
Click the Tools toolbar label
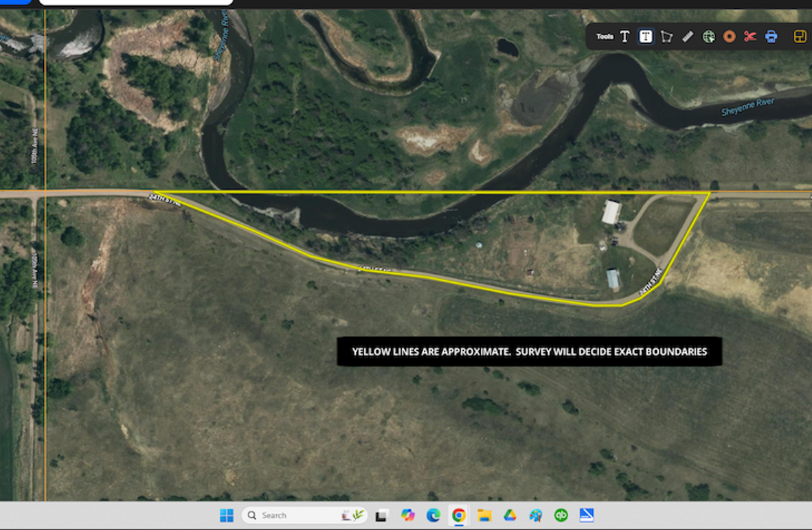point(605,37)
